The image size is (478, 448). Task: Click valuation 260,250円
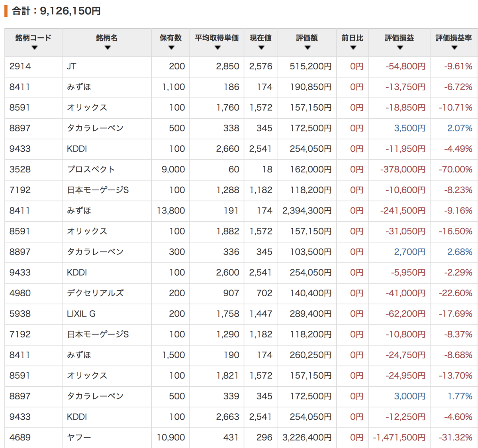tap(311, 355)
